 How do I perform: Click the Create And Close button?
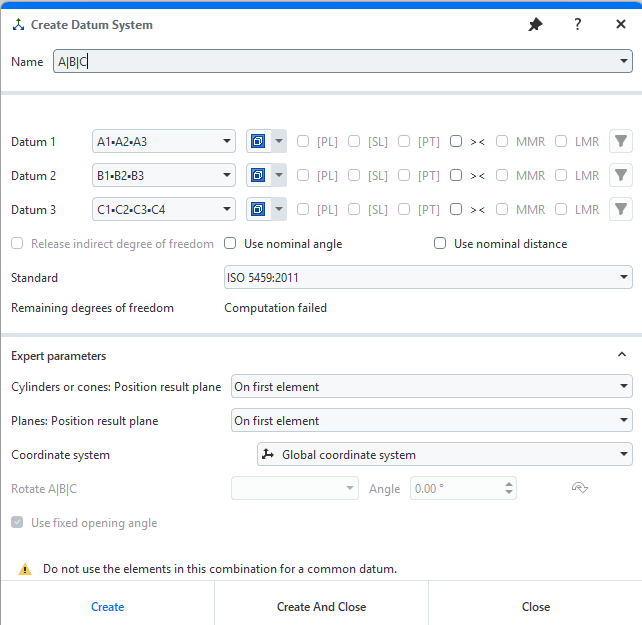coord(321,607)
